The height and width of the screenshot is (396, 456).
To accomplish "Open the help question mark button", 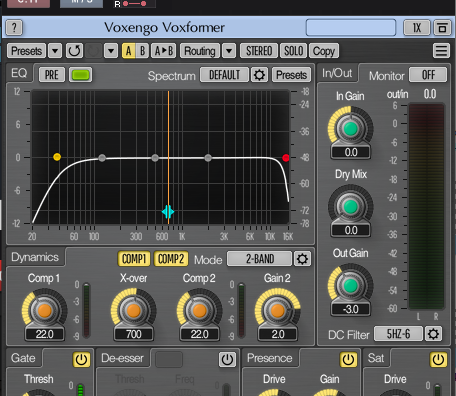I will pyautogui.click(x=14, y=28).
